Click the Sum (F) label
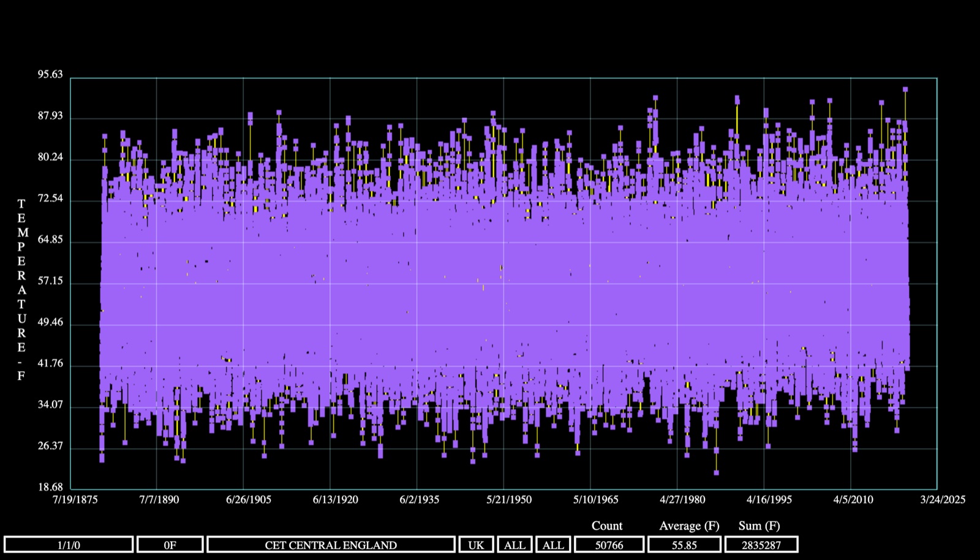 click(759, 526)
